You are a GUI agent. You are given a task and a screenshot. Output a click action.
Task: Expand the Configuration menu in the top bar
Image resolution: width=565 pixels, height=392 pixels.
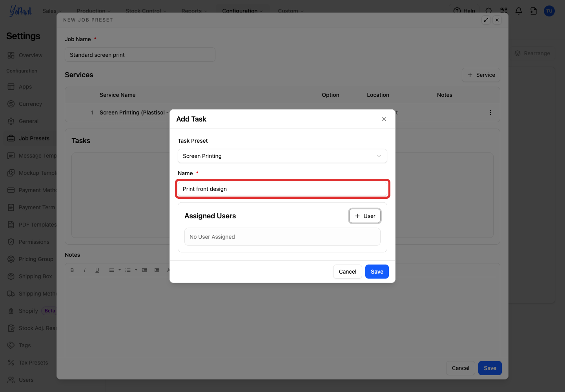tap(242, 11)
